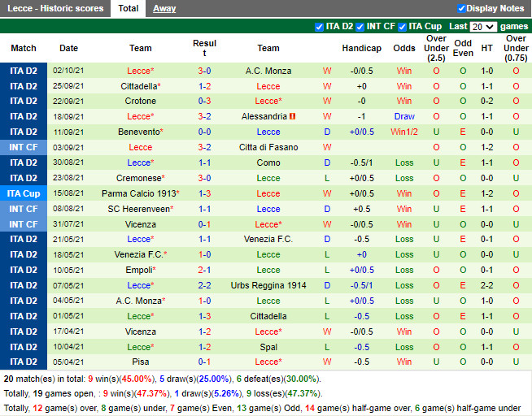Uncheck the ITA D2 league filter

point(319,27)
